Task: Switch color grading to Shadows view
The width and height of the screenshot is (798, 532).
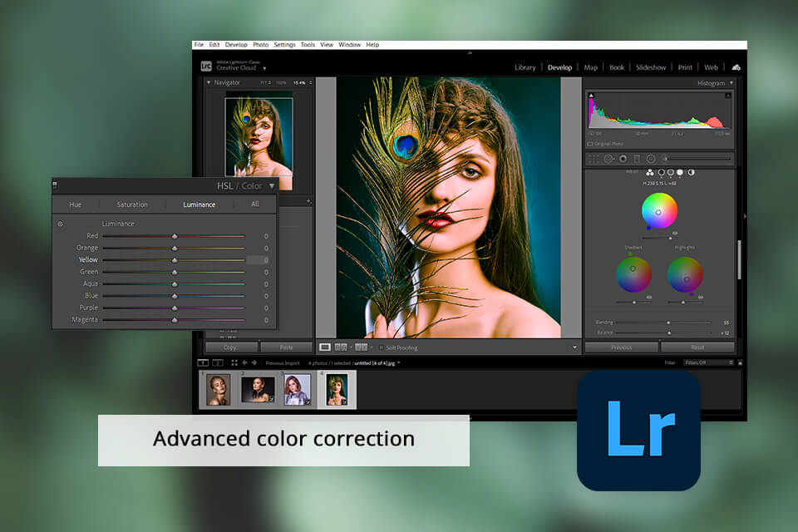Action: (661, 173)
